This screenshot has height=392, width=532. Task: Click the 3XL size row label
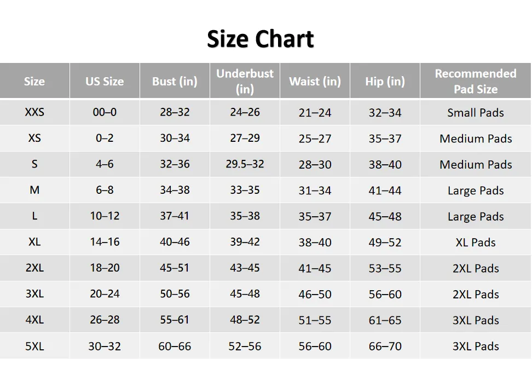click(34, 294)
